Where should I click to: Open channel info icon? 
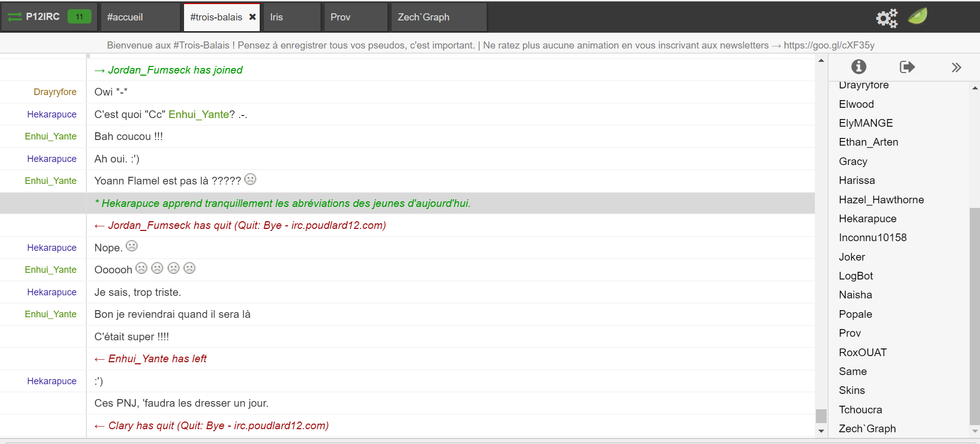(x=859, y=66)
